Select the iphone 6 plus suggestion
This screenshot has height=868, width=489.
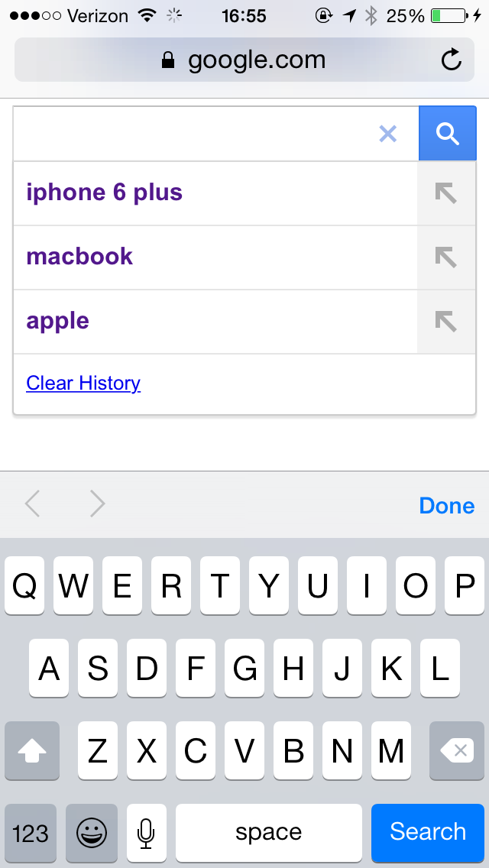click(104, 193)
